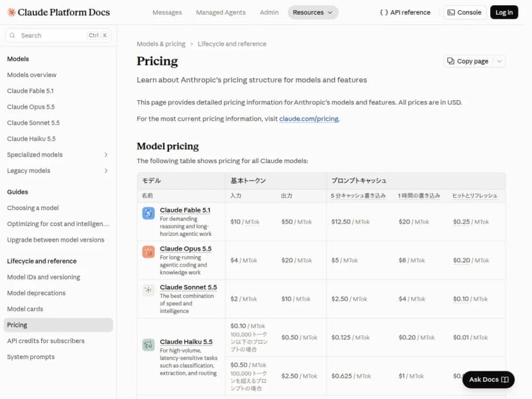Open Claude Fable 5.1 sidebar page

pyautogui.click(x=30, y=91)
